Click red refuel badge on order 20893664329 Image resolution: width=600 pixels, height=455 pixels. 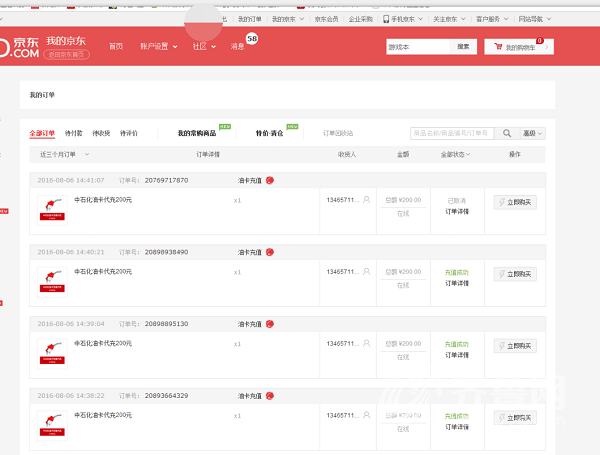(x=270, y=396)
